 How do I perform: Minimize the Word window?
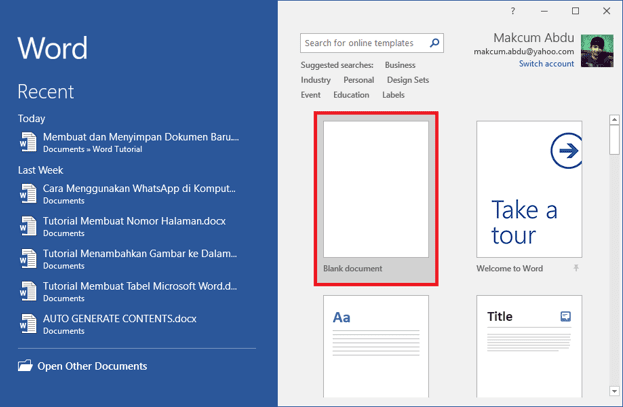(x=544, y=11)
